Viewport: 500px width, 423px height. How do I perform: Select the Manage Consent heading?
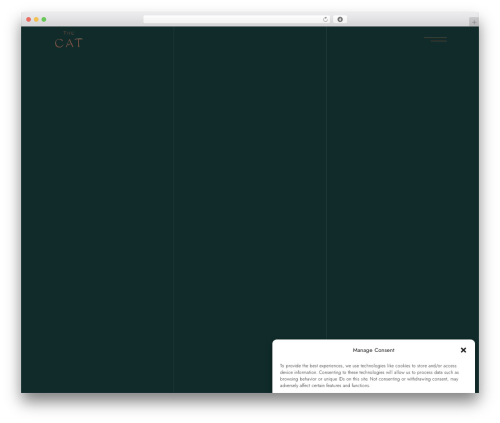[373, 350]
